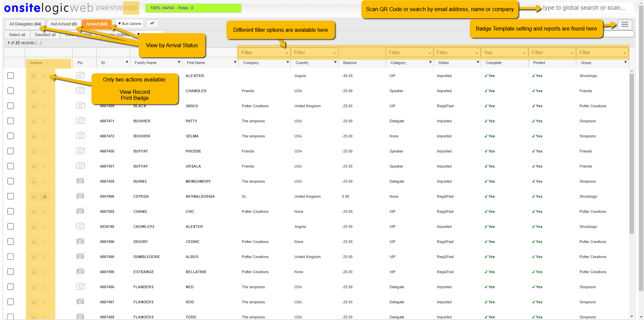This screenshot has height=320, width=644.
Task: Click the global search input field
Action: point(587,8)
